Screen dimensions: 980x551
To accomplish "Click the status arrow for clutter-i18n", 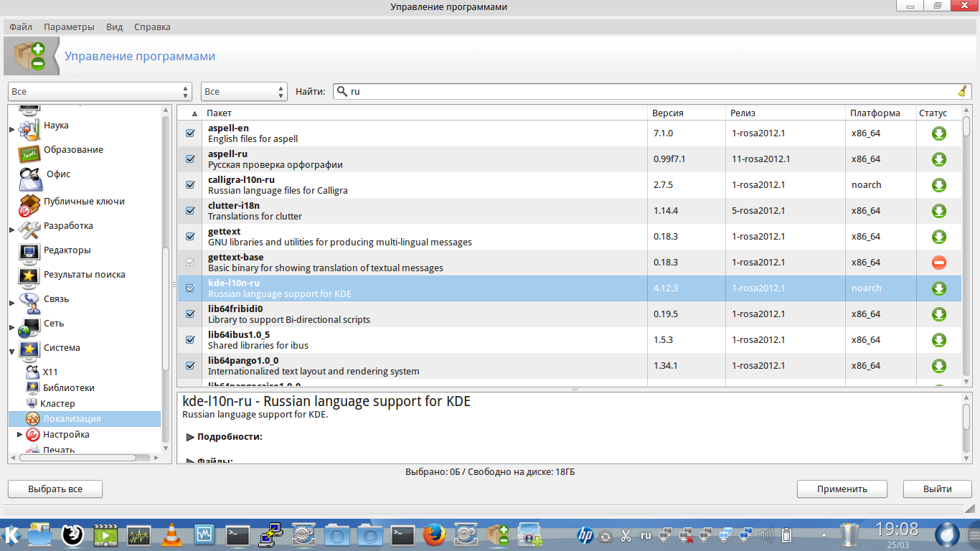I will [x=939, y=211].
